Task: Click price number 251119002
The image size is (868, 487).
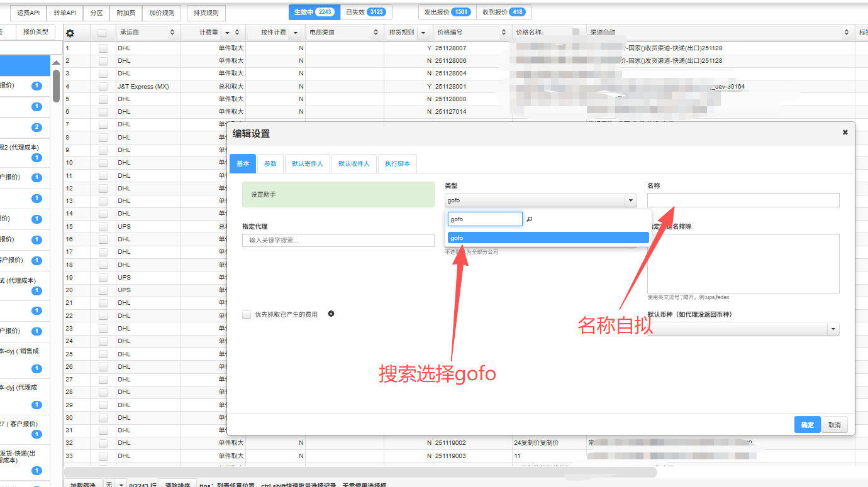Action: tap(450, 443)
